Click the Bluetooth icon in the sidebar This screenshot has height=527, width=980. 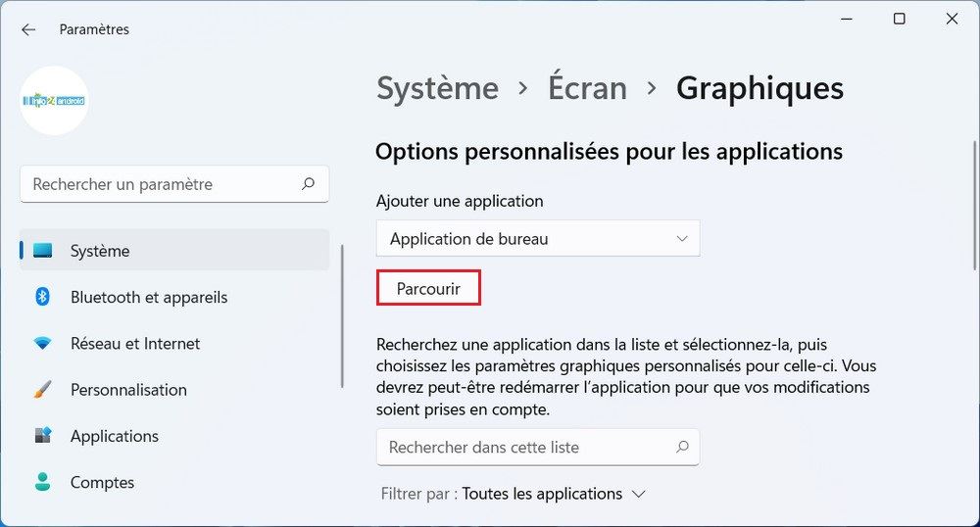click(42, 297)
